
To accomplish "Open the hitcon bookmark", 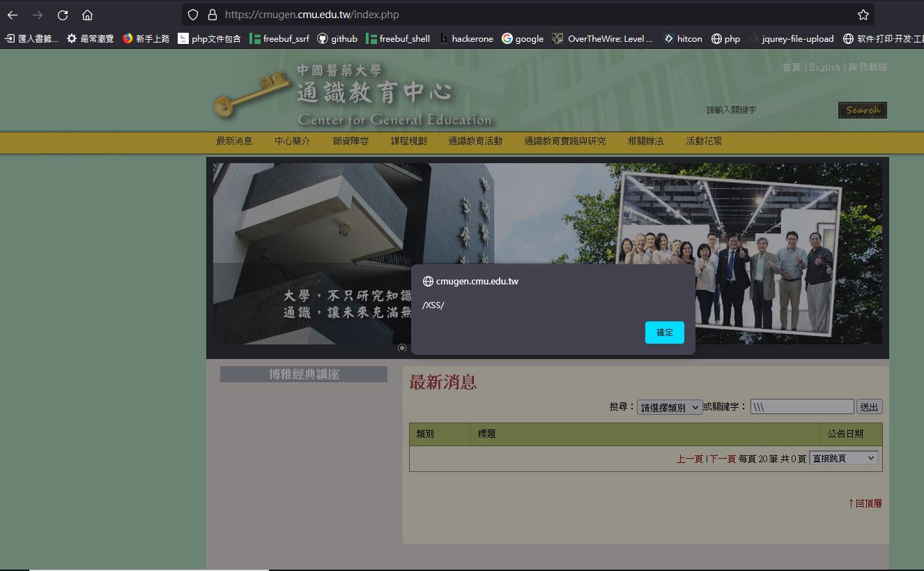I will 683,39.
